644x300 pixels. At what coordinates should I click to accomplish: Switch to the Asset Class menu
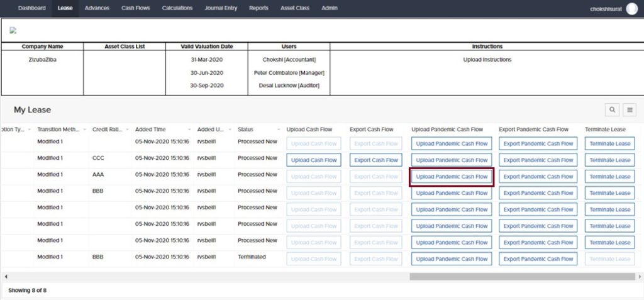[294, 8]
